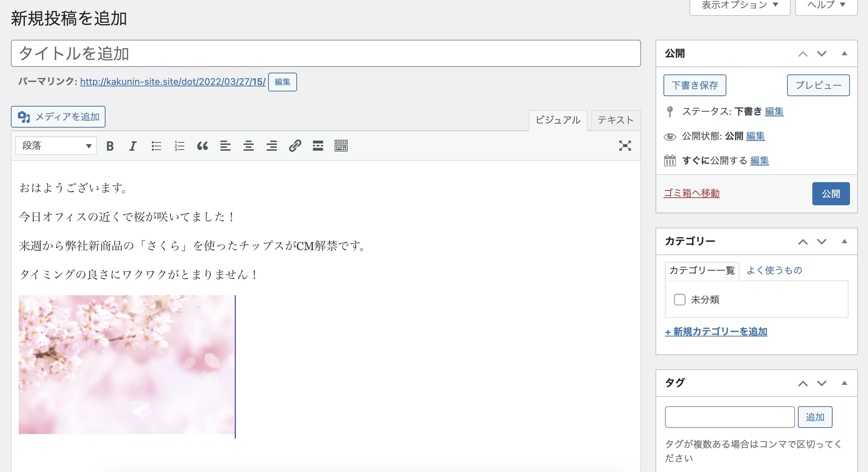This screenshot has width=868, height=472.
Task: Click メディアを追加 button
Action: pyautogui.click(x=58, y=117)
